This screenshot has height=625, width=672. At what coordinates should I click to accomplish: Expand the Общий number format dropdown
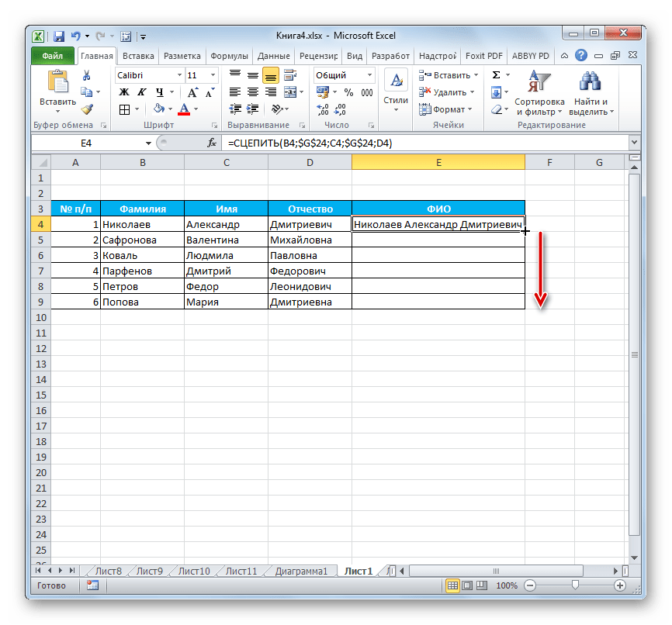click(x=368, y=75)
